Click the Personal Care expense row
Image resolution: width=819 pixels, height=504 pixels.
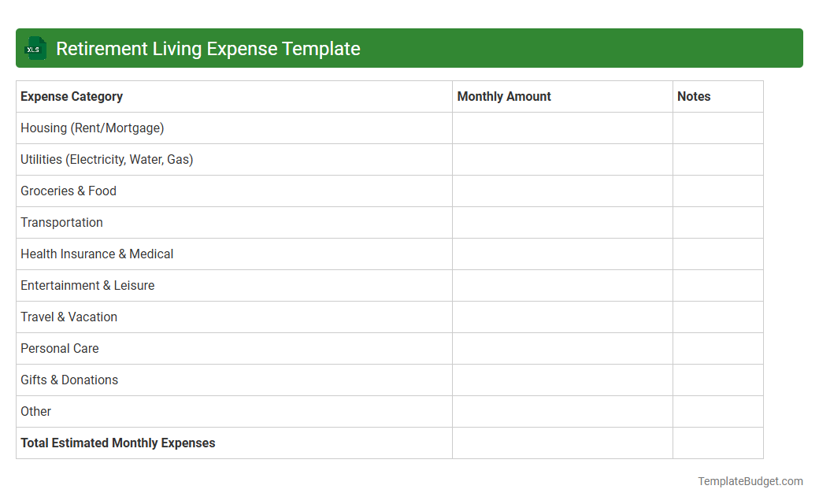pyautogui.click(x=59, y=348)
